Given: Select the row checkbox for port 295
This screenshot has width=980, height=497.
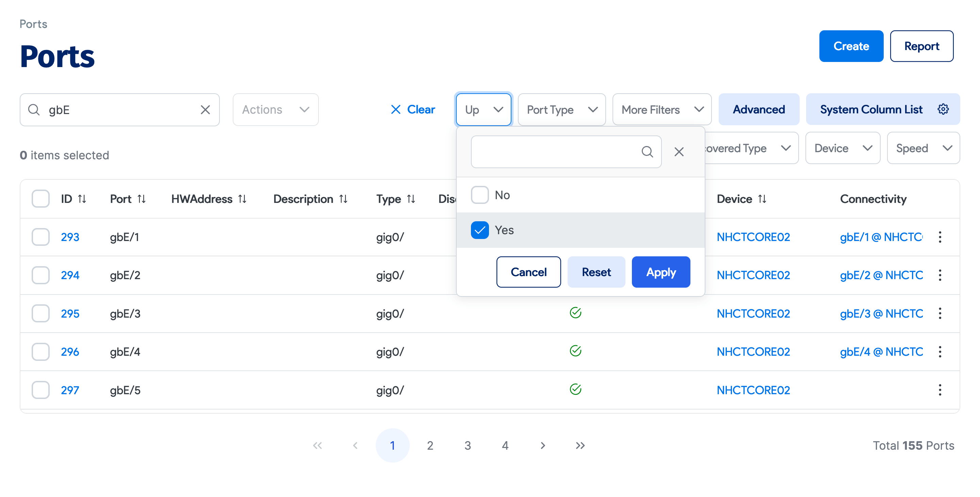Looking at the screenshot, I should click(x=40, y=314).
